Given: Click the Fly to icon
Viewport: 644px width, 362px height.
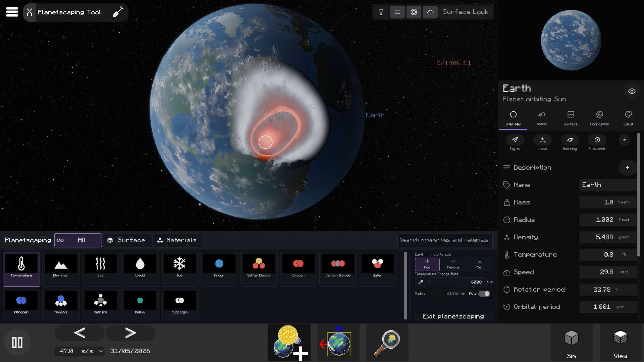Looking at the screenshot, I should click(515, 140).
